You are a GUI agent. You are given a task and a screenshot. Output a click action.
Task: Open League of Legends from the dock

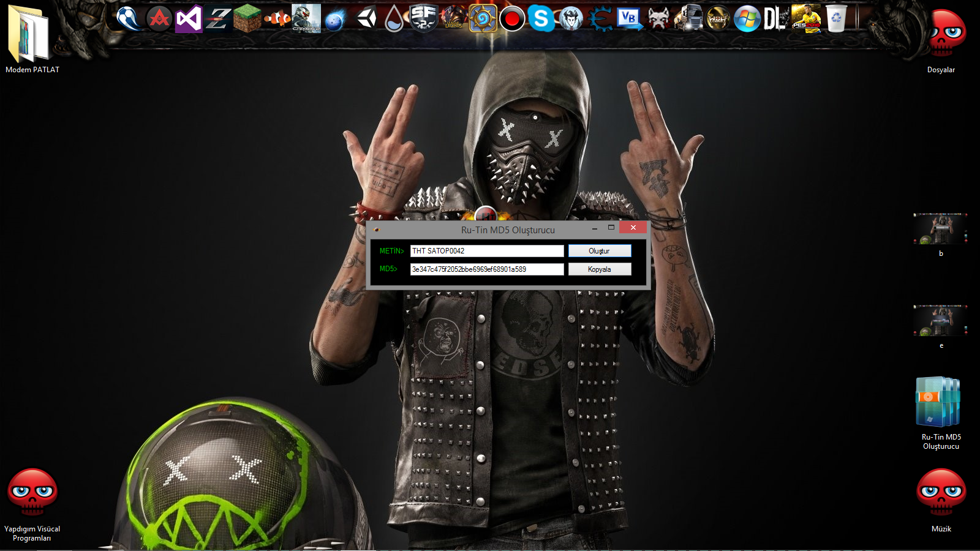[453, 19]
